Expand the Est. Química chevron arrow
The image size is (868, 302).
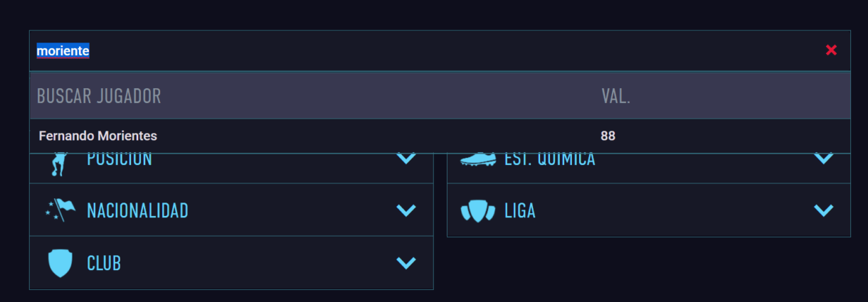(823, 158)
